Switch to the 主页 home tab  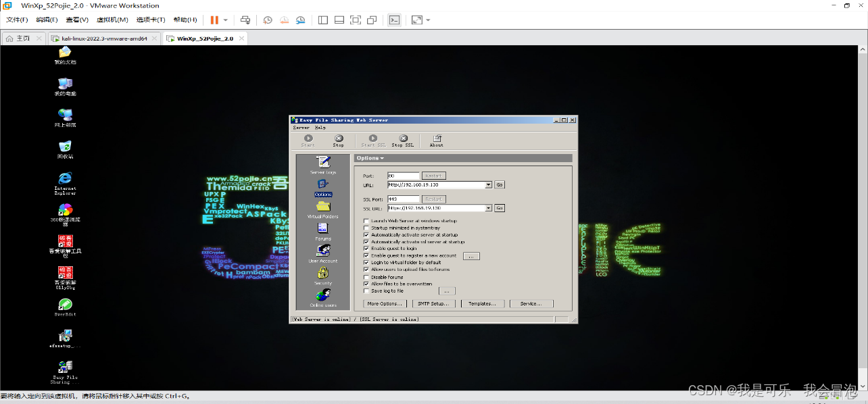pyautogui.click(x=23, y=39)
